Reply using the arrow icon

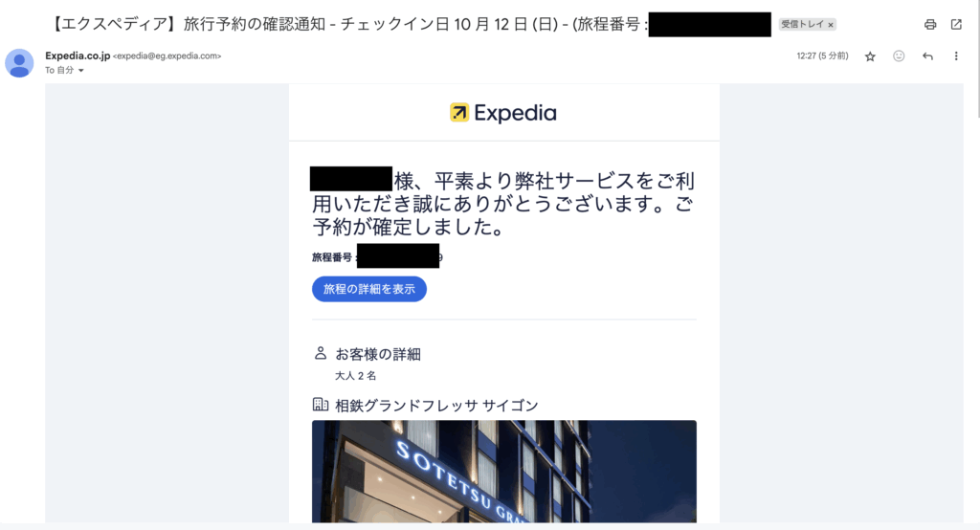click(x=927, y=56)
